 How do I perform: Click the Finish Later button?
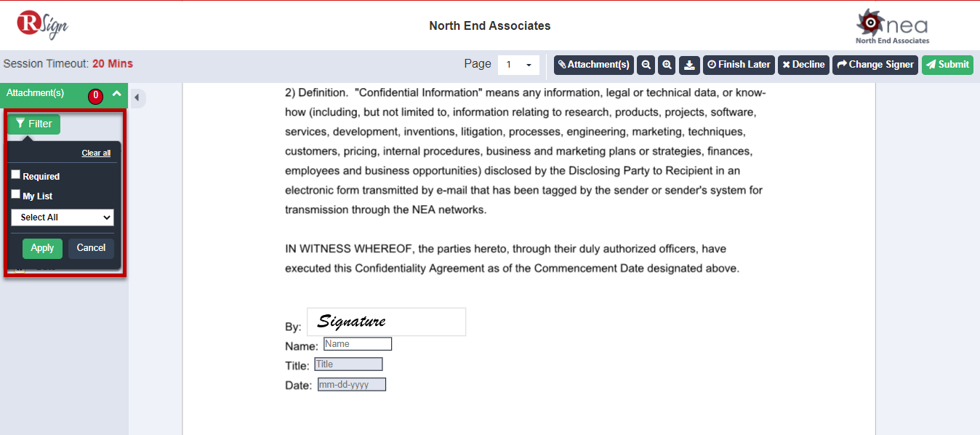coord(739,65)
